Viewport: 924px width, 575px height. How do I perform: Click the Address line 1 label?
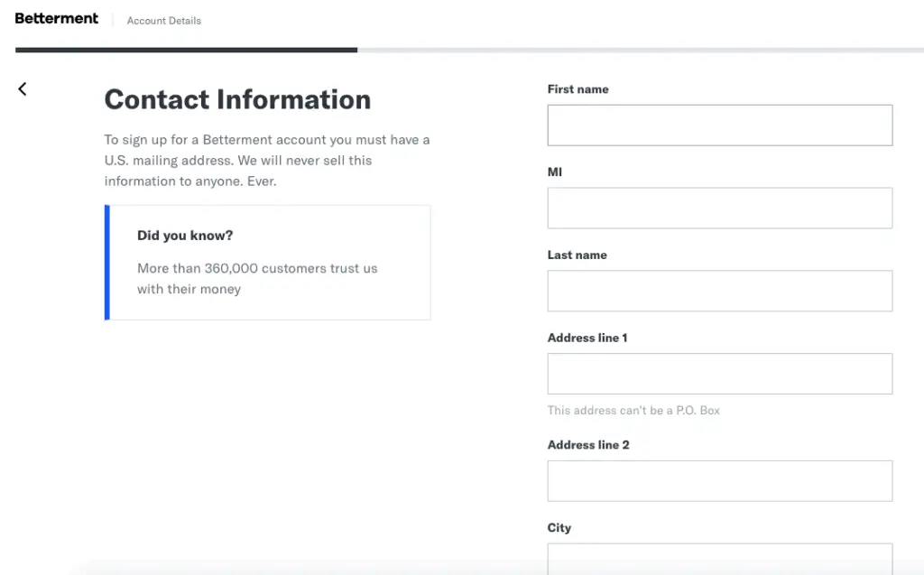point(587,337)
